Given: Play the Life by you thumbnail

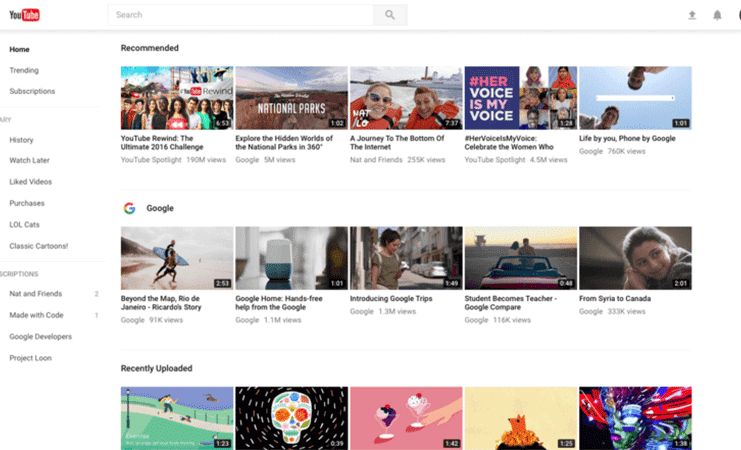Looking at the screenshot, I should point(636,98).
